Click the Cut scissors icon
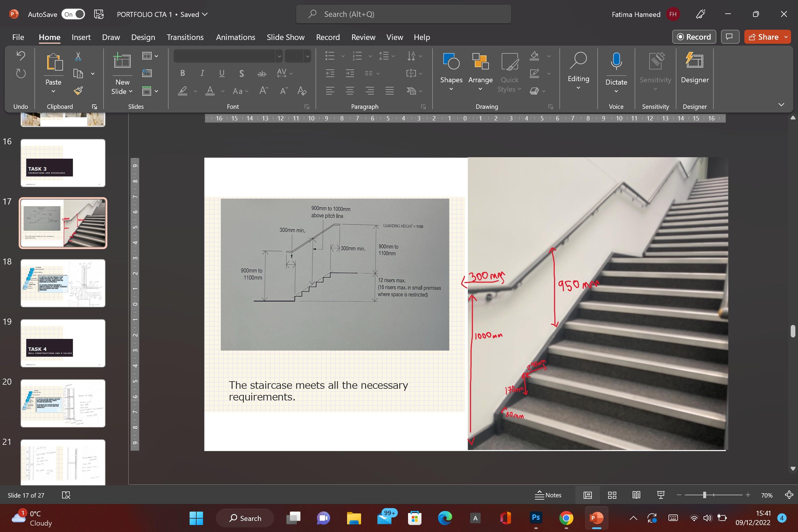The image size is (798, 532). (78, 56)
